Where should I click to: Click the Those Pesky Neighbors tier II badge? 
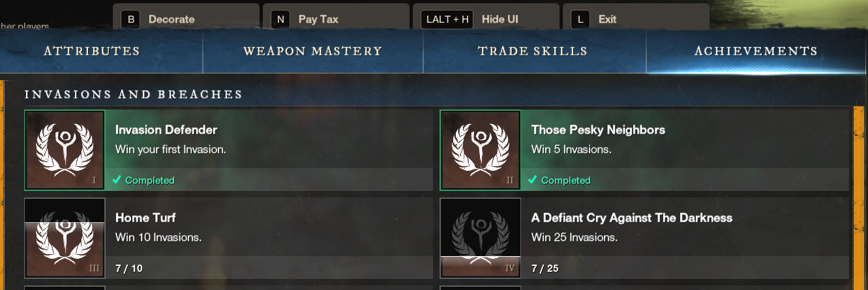(481, 151)
